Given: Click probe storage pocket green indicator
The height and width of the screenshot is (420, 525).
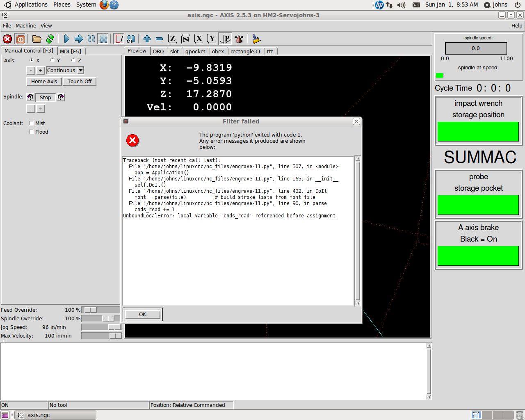Looking at the screenshot, I should tap(478, 205).
